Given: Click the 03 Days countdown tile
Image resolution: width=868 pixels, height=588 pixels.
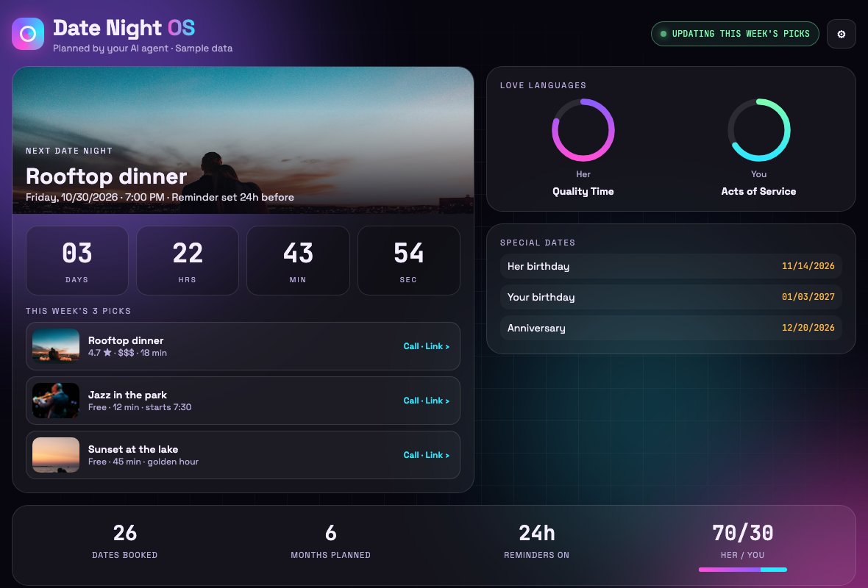Looking at the screenshot, I should pyautogui.click(x=77, y=260).
